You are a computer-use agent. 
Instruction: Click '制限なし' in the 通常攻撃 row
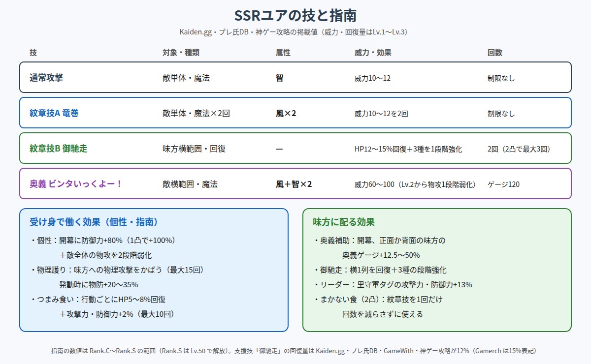tap(501, 78)
